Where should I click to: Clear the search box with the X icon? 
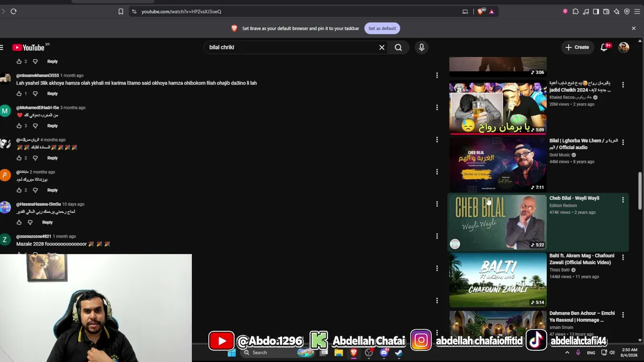click(382, 47)
